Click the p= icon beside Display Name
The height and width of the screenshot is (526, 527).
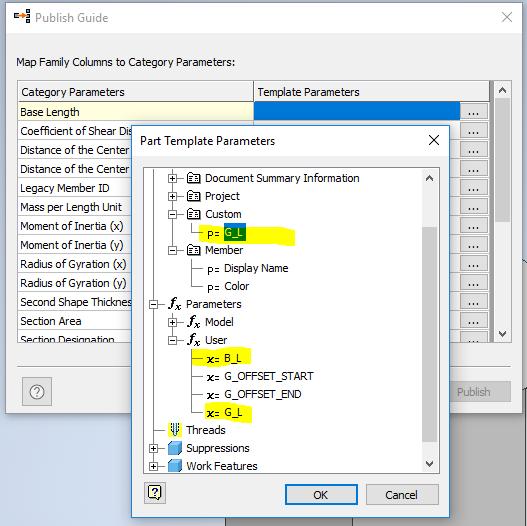[x=213, y=269]
